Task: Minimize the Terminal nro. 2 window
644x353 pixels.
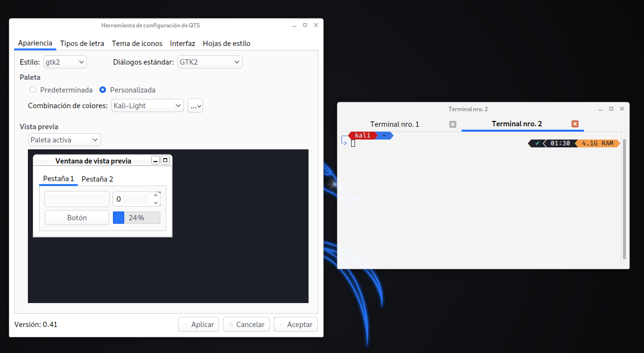Action: coord(600,109)
